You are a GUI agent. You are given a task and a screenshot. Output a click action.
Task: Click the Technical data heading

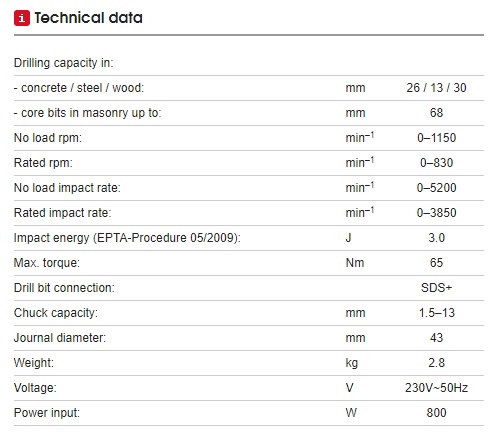coord(88,18)
